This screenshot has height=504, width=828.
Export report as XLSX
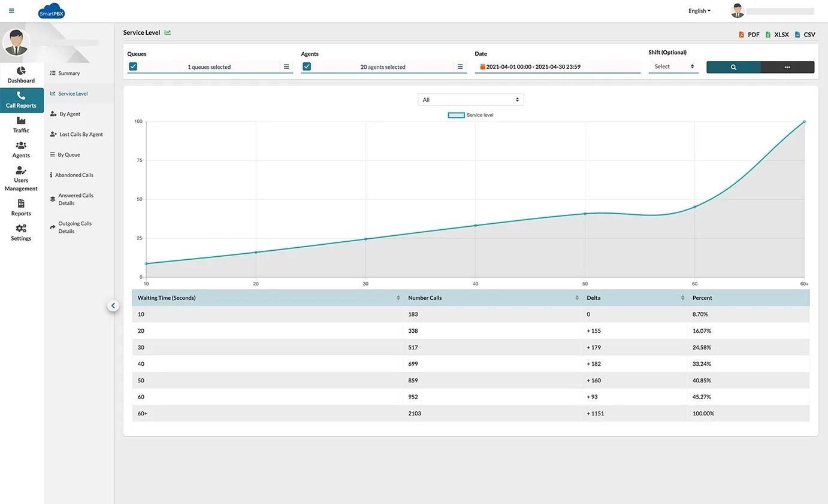(x=777, y=35)
